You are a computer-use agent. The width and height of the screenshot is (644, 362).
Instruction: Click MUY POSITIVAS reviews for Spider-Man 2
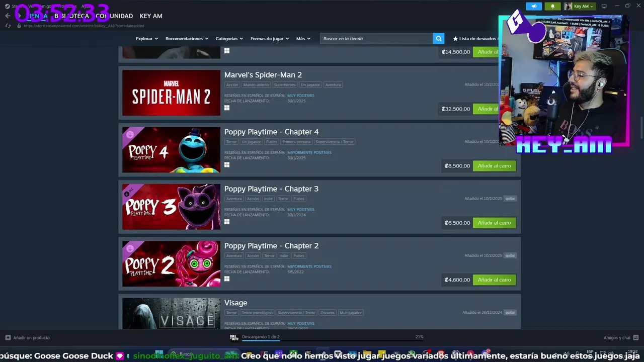click(x=301, y=96)
